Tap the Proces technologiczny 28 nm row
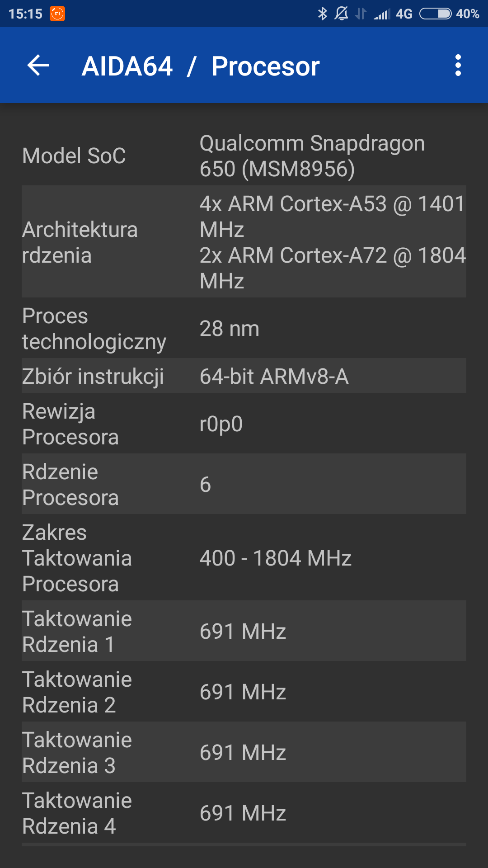The image size is (488, 868). 244,329
